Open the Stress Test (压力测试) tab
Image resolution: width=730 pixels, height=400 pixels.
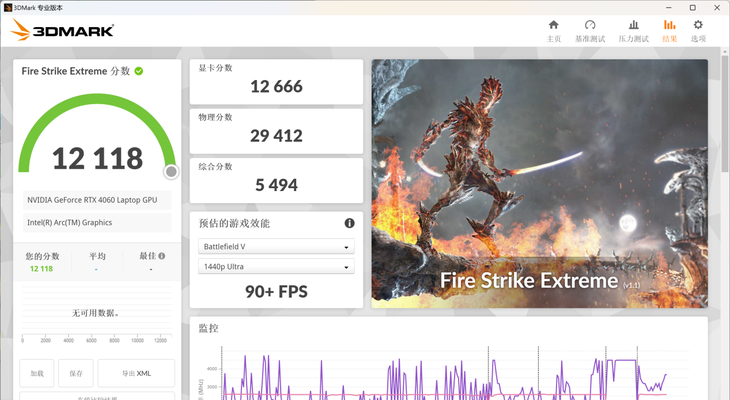(634, 31)
